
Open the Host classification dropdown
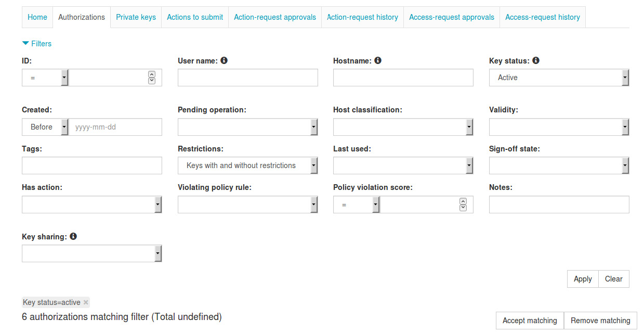pos(403,127)
